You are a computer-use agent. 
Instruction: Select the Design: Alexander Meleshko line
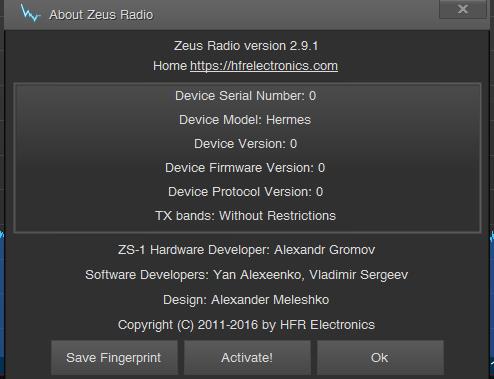tap(246, 300)
